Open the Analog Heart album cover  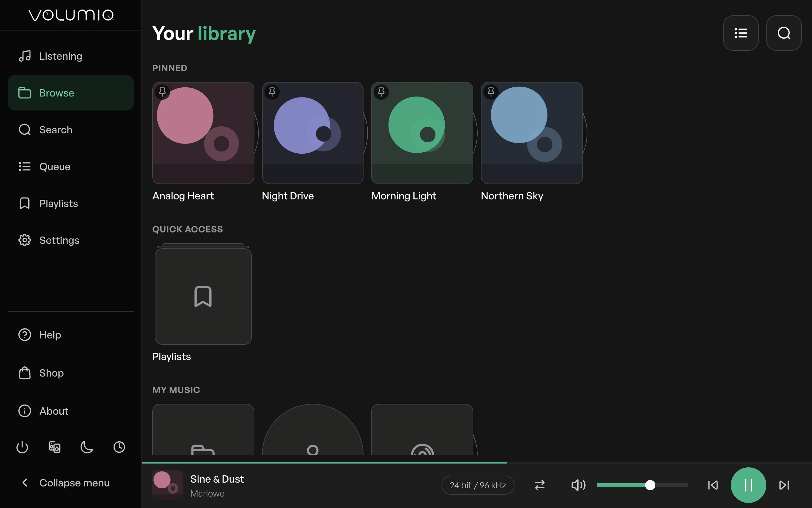coord(203,133)
